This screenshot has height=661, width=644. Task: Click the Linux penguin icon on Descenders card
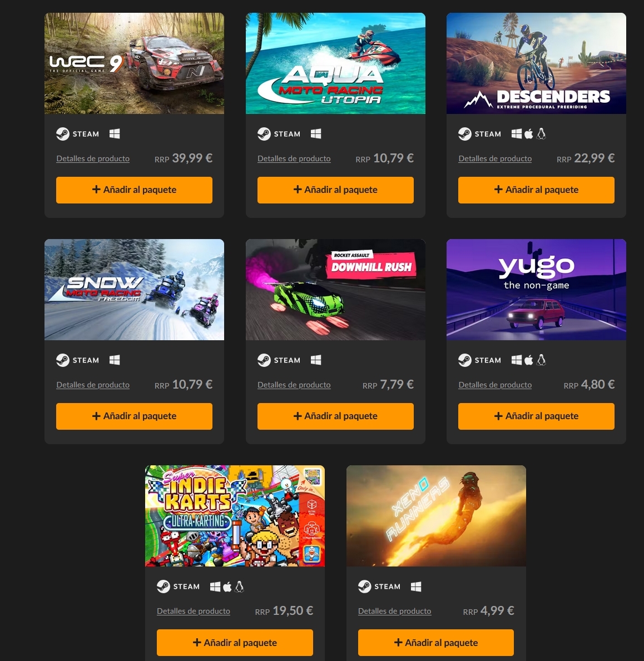click(x=541, y=133)
